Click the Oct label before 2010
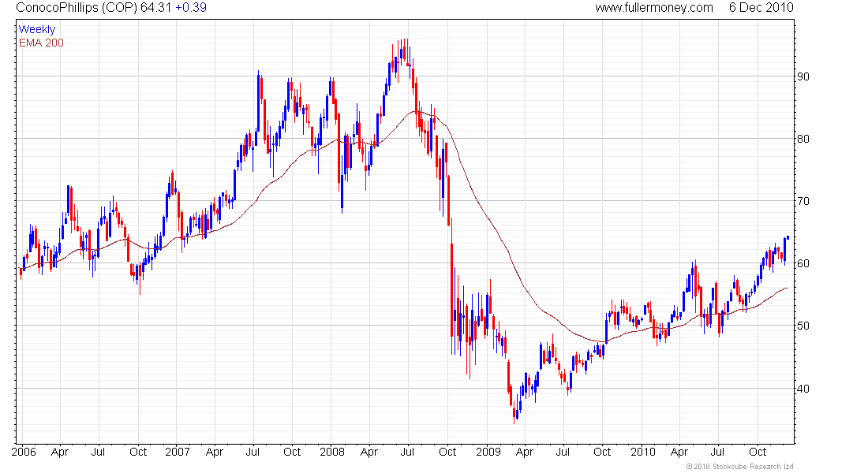Image resolution: width=868 pixels, height=473 pixels. (602, 452)
